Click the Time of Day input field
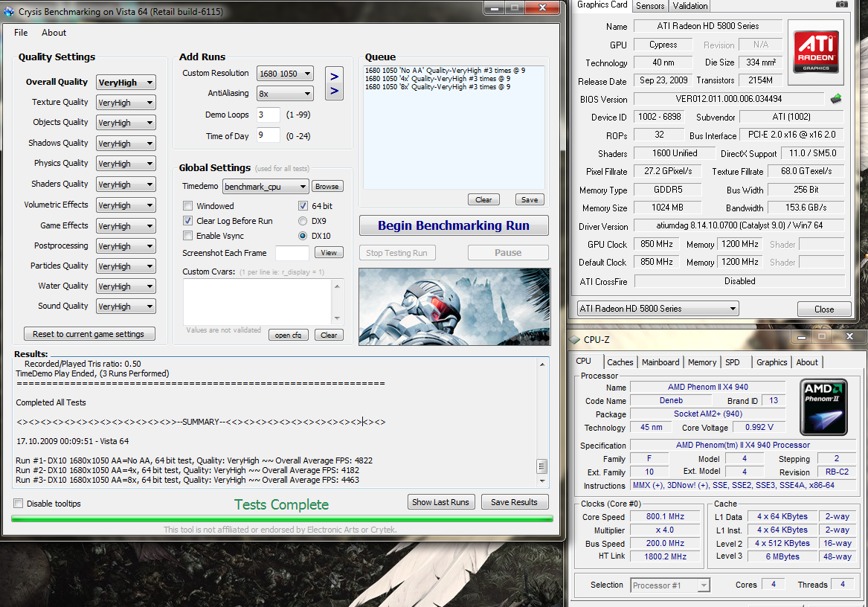 pos(269,135)
